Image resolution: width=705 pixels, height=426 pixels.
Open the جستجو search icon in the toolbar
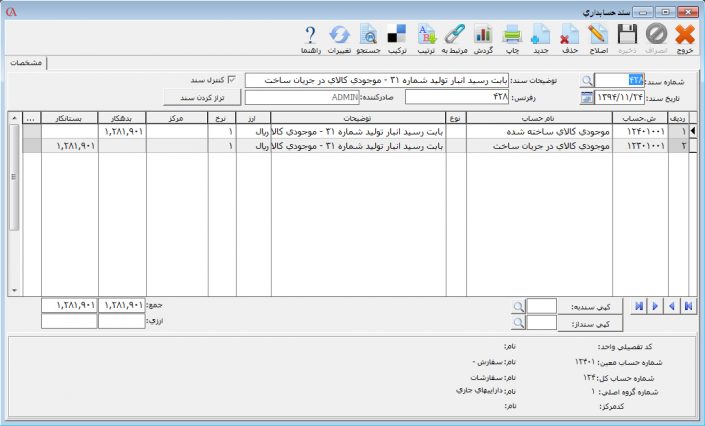tap(368, 38)
